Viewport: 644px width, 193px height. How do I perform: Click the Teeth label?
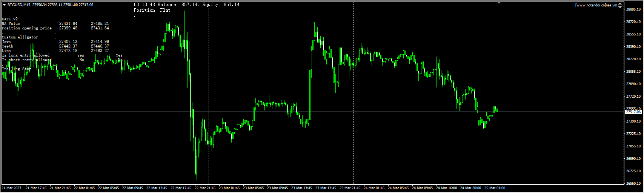coord(8,46)
